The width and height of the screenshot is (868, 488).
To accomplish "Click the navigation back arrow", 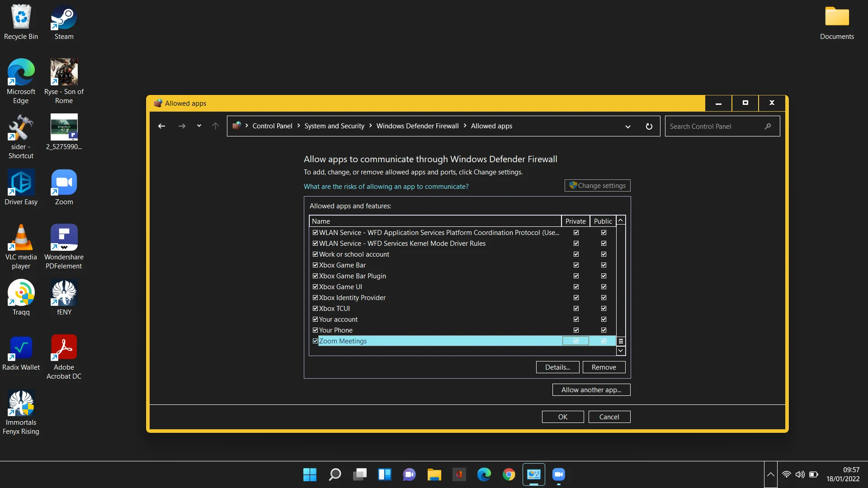I will click(161, 126).
